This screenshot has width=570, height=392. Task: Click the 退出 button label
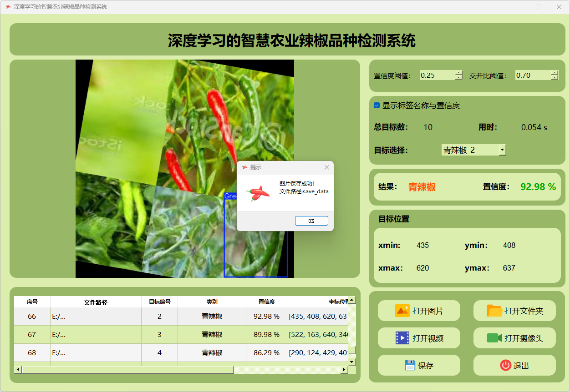[x=521, y=366]
